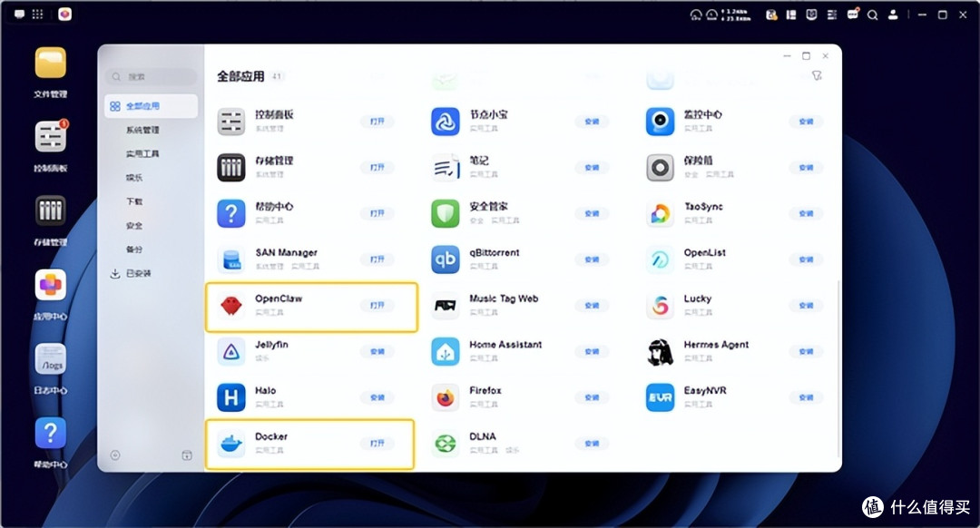Click the EasyNVR app icon
Screen dimensions: 980x528
click(660, 397)
